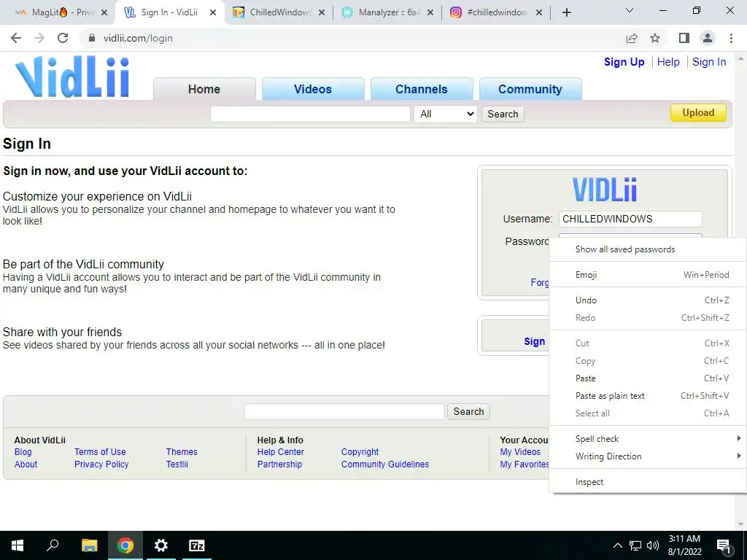Click the network tray icon
747x560 pixels.
click(635, 545)
